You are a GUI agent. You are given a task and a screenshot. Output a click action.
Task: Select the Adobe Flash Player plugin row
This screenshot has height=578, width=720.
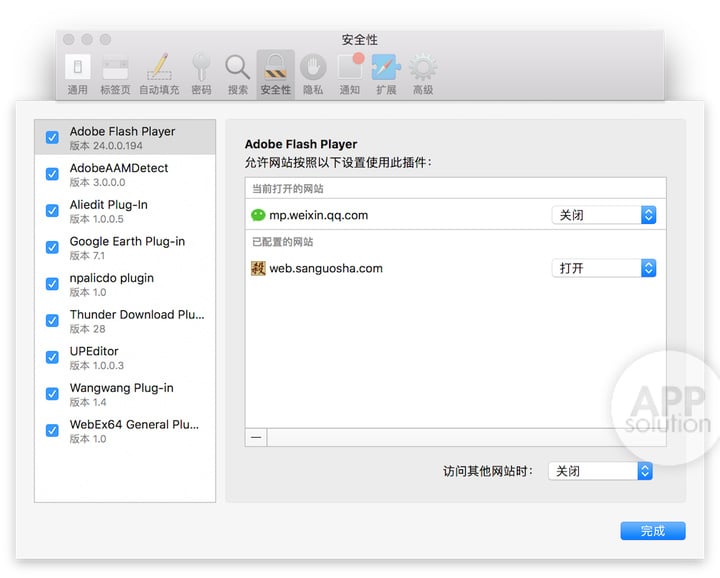(x=125, y=137)
